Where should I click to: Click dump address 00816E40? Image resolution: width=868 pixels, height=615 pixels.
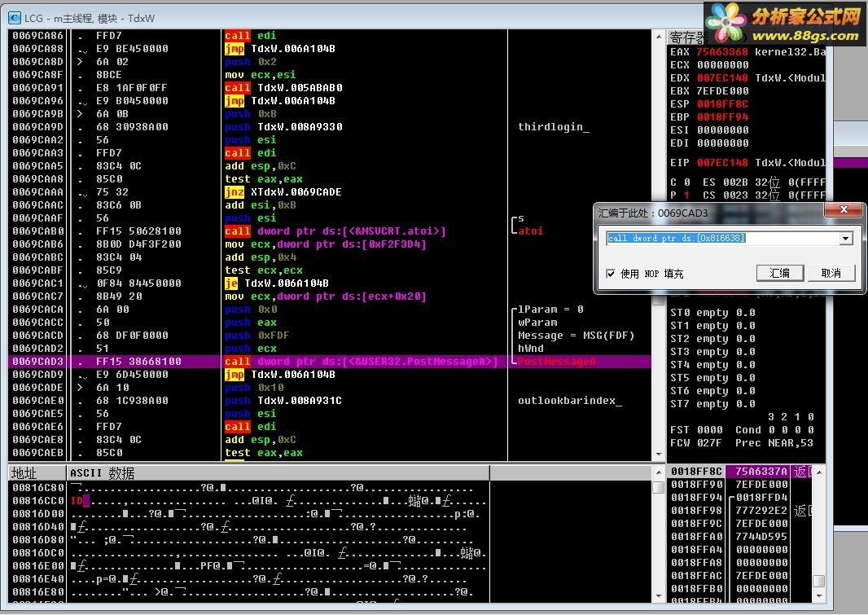coord(37,579)
